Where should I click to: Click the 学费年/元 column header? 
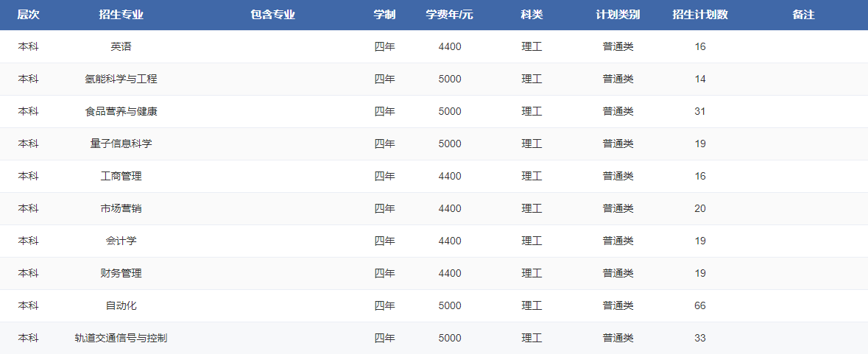point(449,15)
